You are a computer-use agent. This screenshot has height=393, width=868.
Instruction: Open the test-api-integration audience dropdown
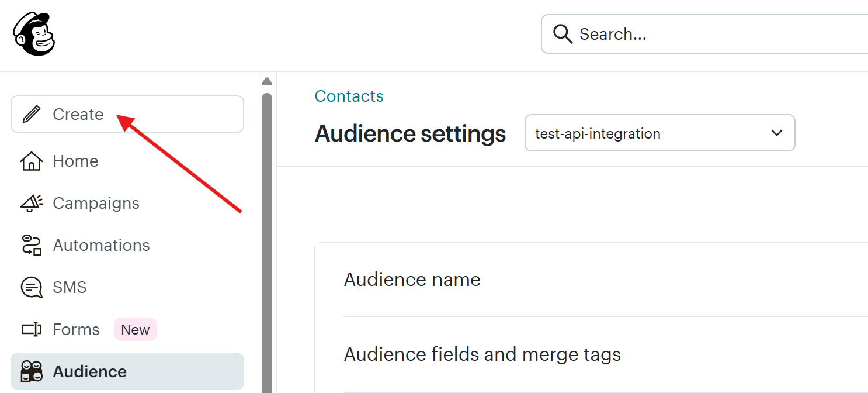(x=659, y=133)
